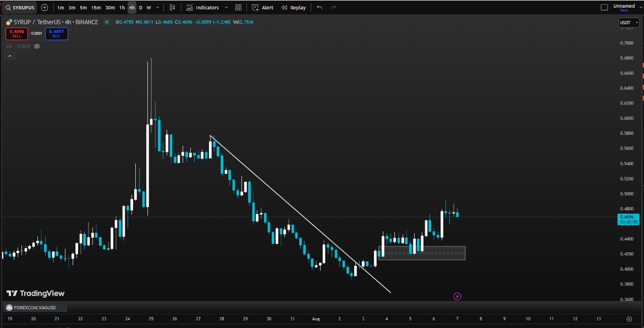Click the red SELL 0.4696 button
This screenshot has height=328, width=644.
pos(16,33)
